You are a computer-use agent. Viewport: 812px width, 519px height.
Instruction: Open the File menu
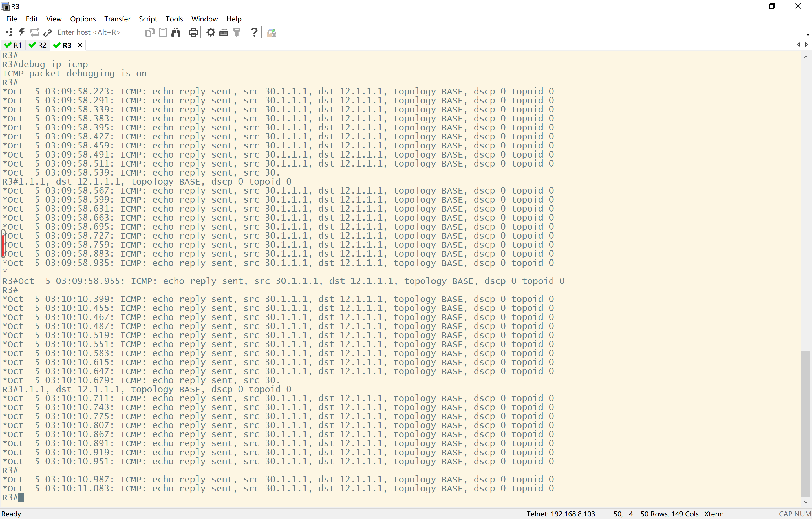click(12, 19)
